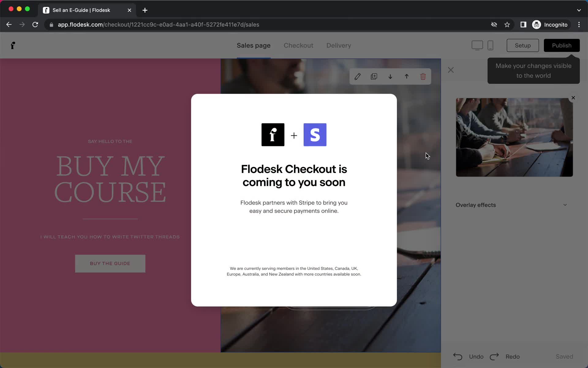The height and width of the screenshot is (368, 588).
Task: Click the mobile preview icon
Action: (490, 45)
